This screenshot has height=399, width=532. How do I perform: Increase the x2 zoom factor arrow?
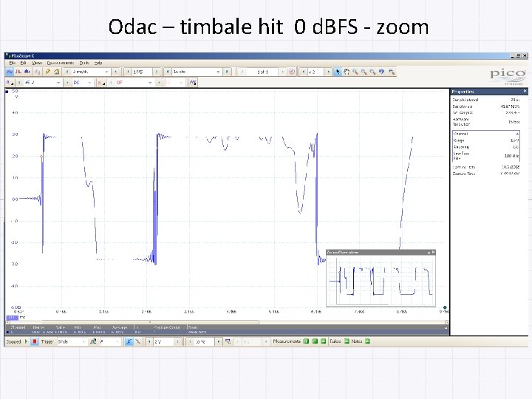(x=328, y=72)
